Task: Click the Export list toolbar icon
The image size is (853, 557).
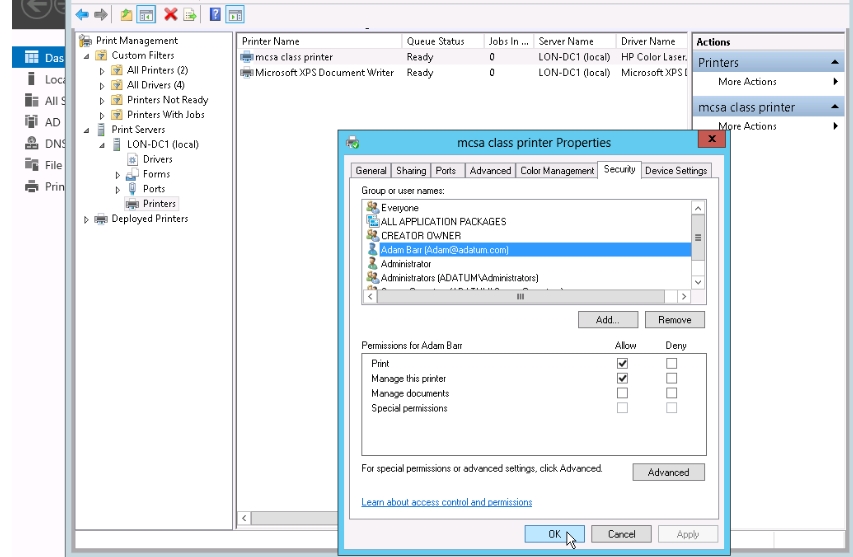Action: [x=190, y=15]
